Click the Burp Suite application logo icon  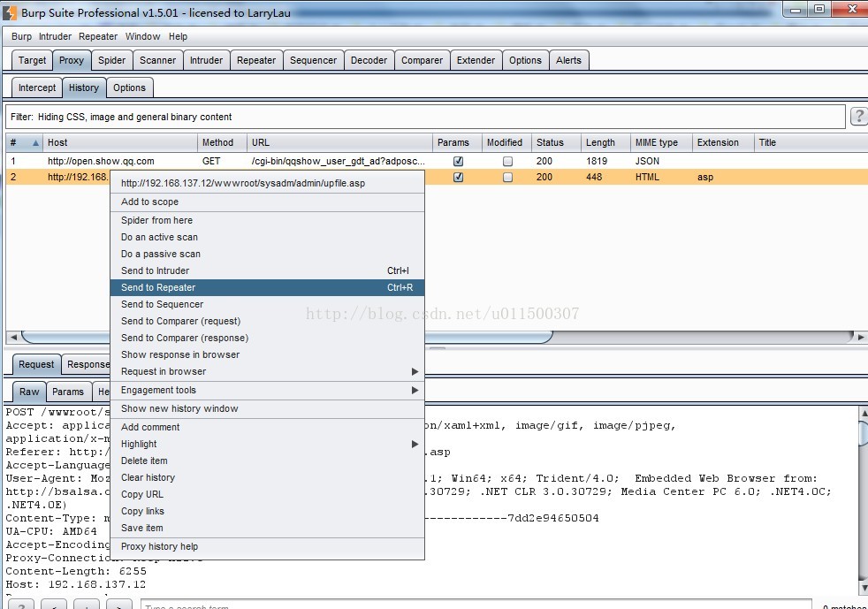coord(10,12)
